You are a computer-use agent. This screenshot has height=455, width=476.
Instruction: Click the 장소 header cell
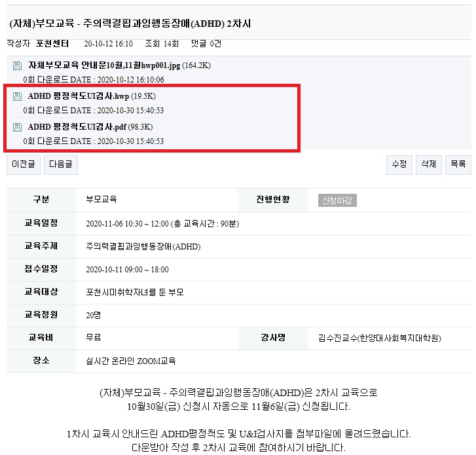41,361
